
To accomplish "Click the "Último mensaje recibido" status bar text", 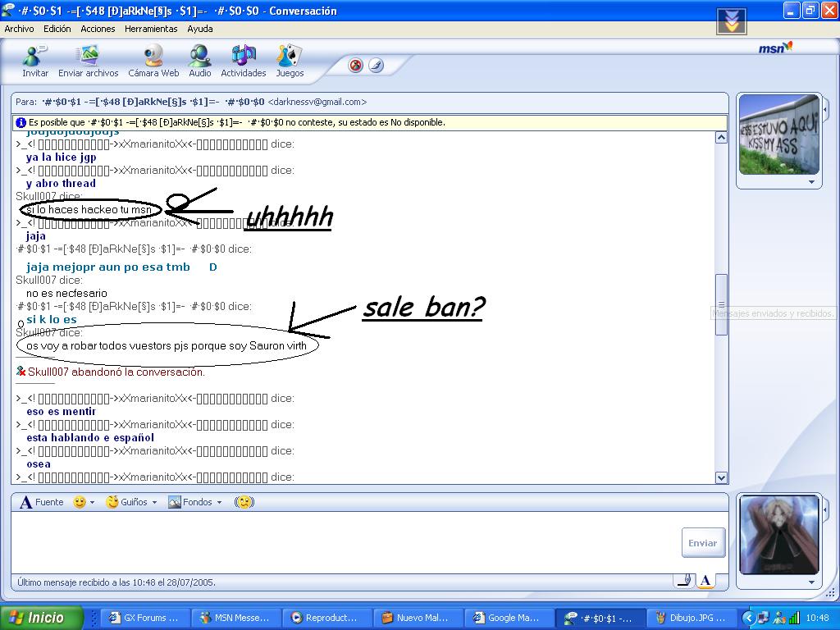I will pyautogui.click(x=116, y=582).
